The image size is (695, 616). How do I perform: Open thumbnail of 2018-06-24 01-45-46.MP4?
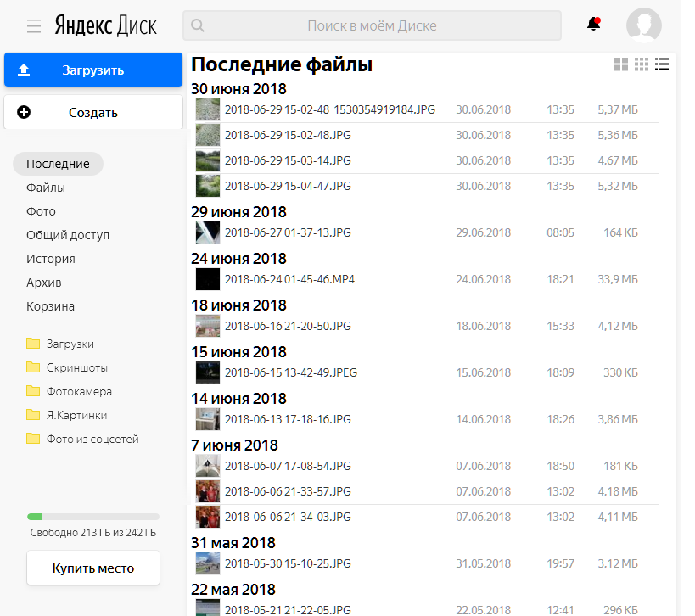click(207, 279)
